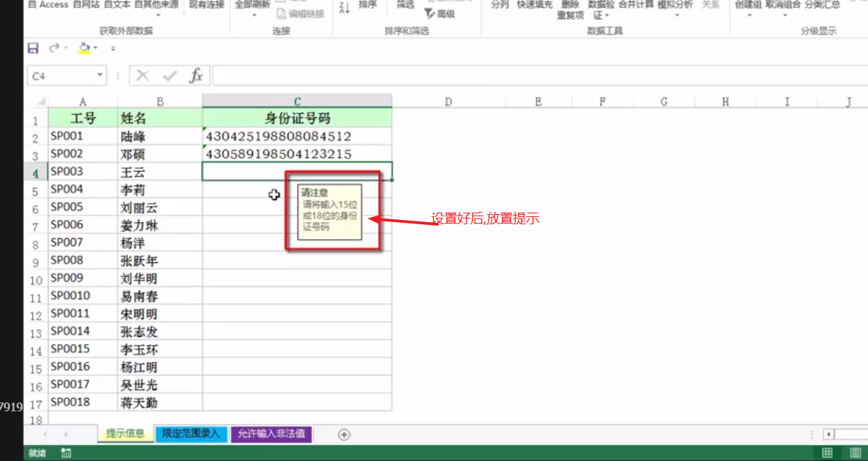Open the fill color swatch dropdown
The width and height of the screenshot is (868, 461).
tap(95, 47)
